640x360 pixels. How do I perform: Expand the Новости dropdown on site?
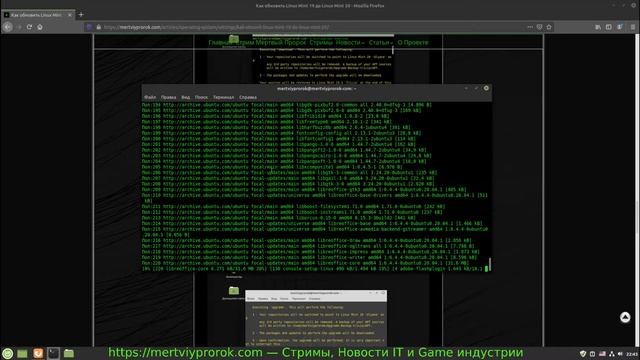350,42
